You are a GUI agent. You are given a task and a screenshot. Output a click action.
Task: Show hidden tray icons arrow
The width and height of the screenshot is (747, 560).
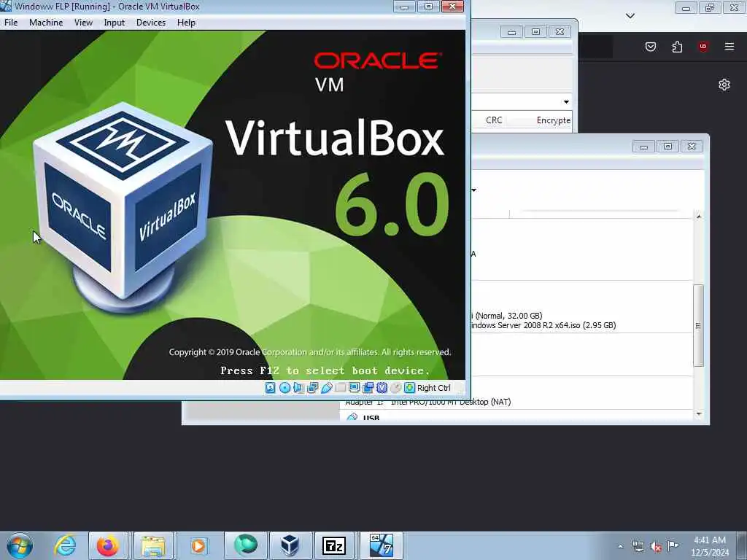click(620, 546)
